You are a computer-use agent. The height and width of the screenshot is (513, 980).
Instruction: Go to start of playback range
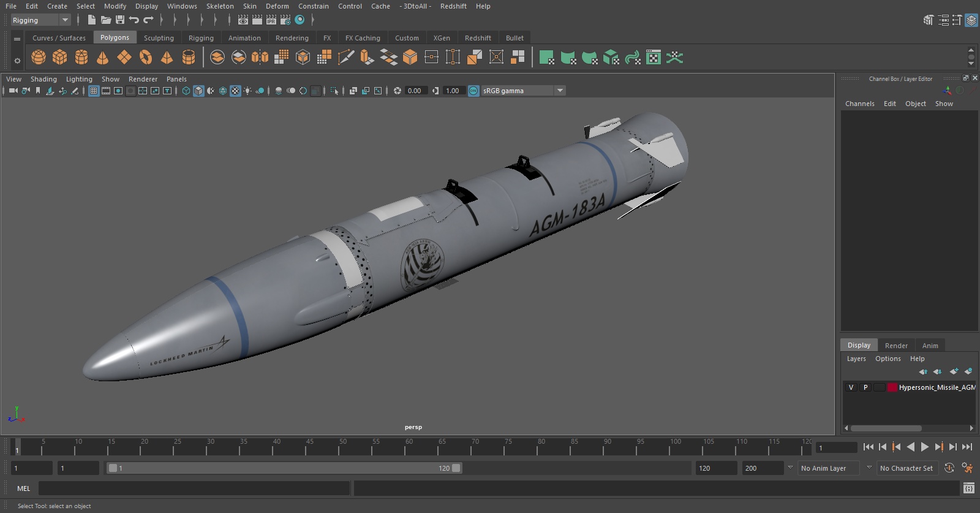tap(869, 447)
